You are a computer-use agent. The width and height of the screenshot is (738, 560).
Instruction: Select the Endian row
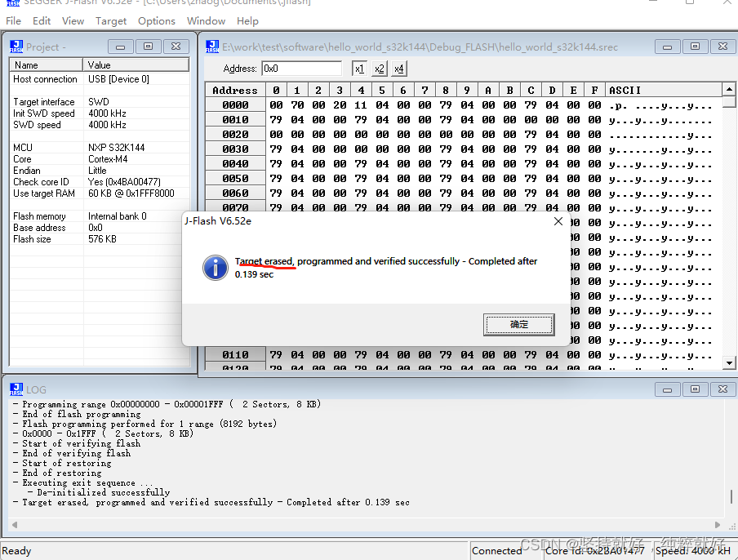pos(100,171)
